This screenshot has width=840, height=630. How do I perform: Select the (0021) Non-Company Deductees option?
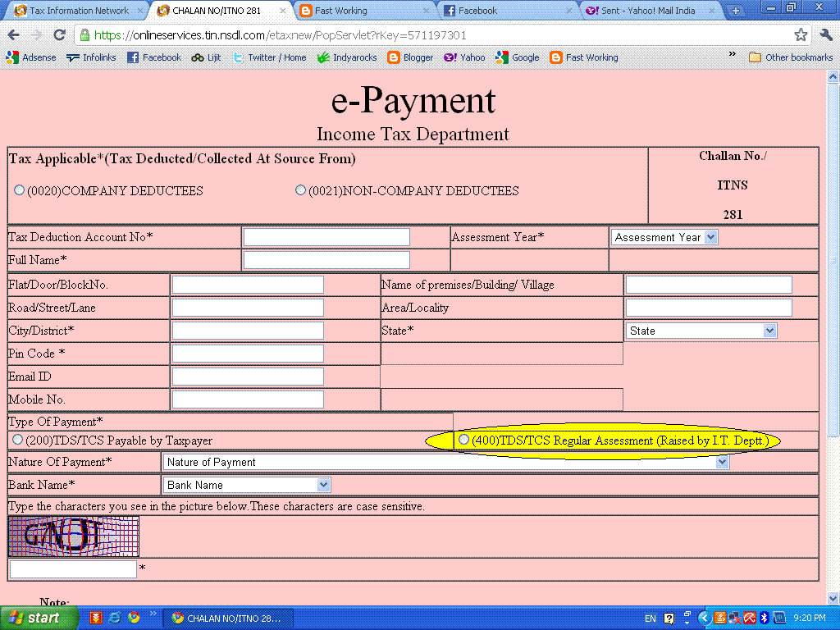point(300,189)
